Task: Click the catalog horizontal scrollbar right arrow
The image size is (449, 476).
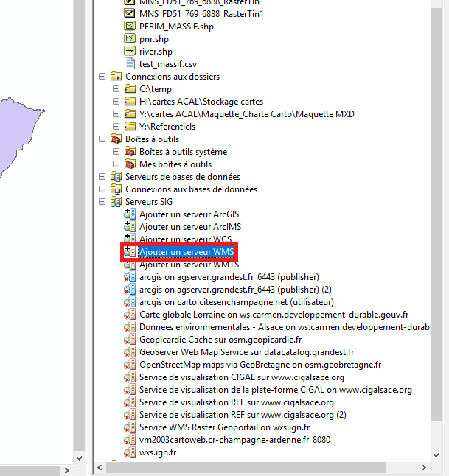Action: (x=424, y=467)
